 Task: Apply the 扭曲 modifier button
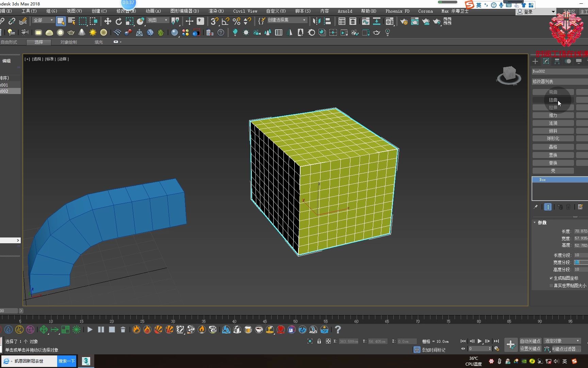point(553,100)
